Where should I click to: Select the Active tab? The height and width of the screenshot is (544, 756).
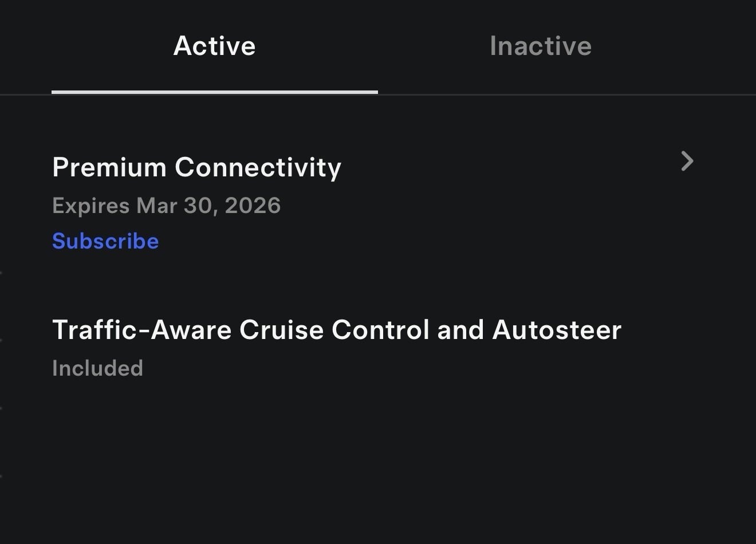[x=214, y=46]
